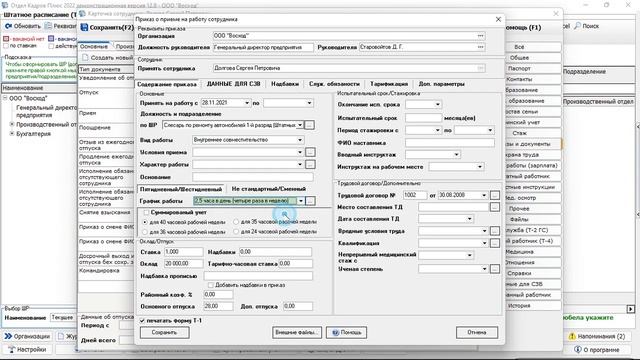Select для 36 часовой рабочей недели
The image size is (640, 360).
(145, 232)
